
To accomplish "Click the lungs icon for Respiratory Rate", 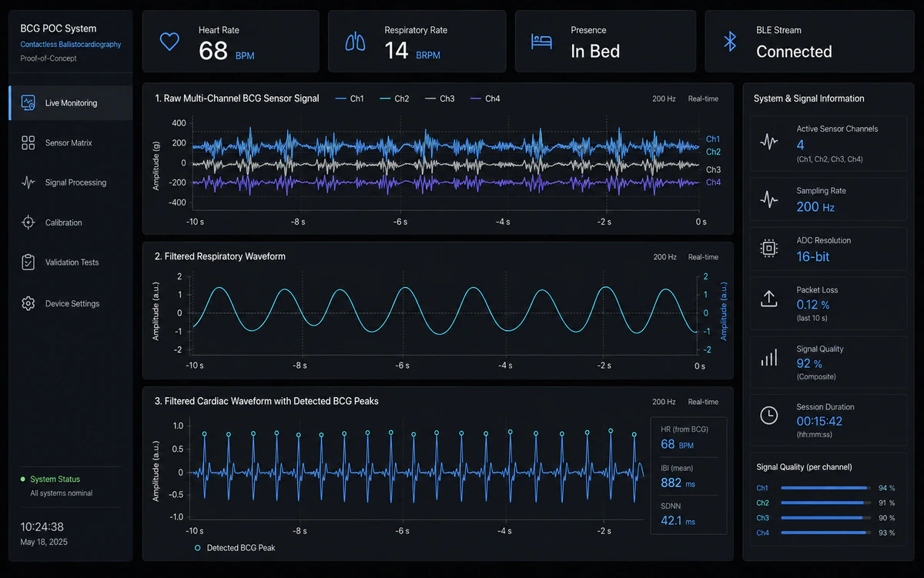I will 356,42.
